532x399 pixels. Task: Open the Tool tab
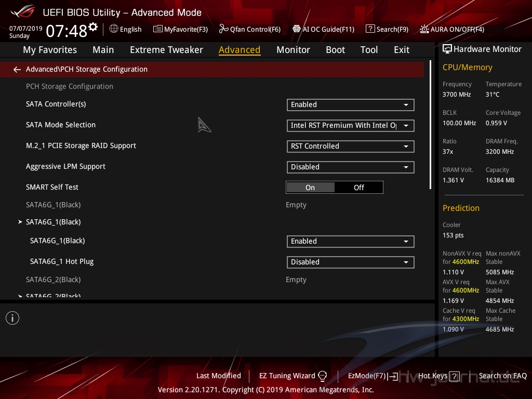coord(369,50)
